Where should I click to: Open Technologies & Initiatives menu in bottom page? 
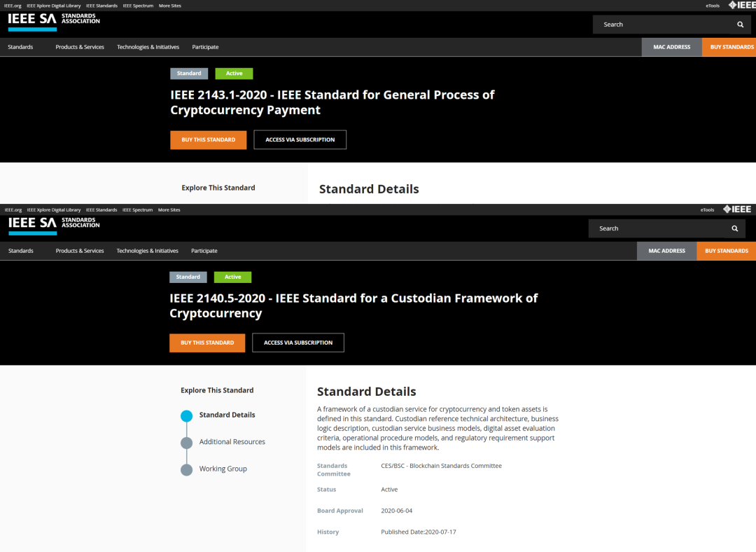click(148, 251)
